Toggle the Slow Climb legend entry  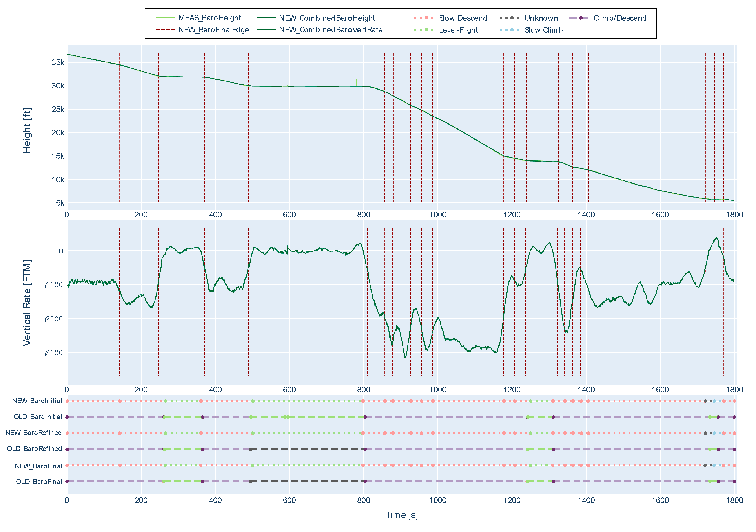[x=531, y=30]
